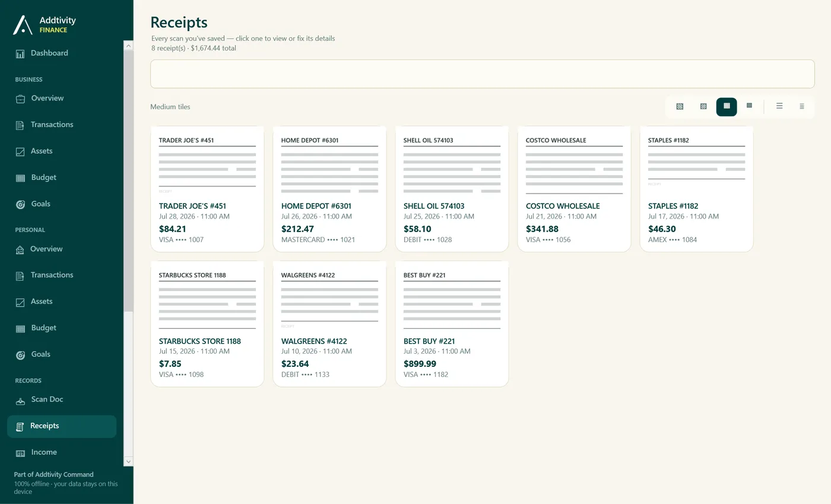Go to Business Transactions
This screenshot has height=504, width=831.
tap(62, 125)
